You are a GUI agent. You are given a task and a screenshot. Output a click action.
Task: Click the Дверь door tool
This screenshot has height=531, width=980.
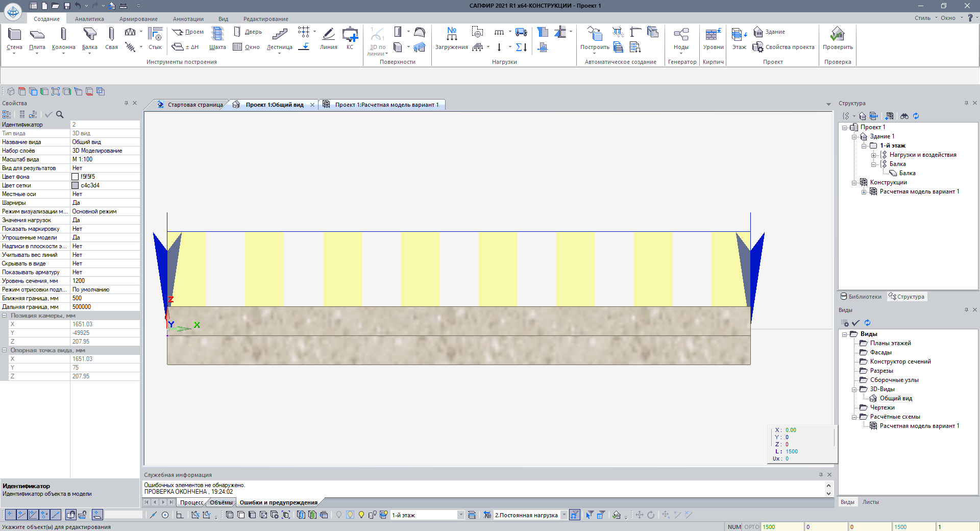(248, 32)
